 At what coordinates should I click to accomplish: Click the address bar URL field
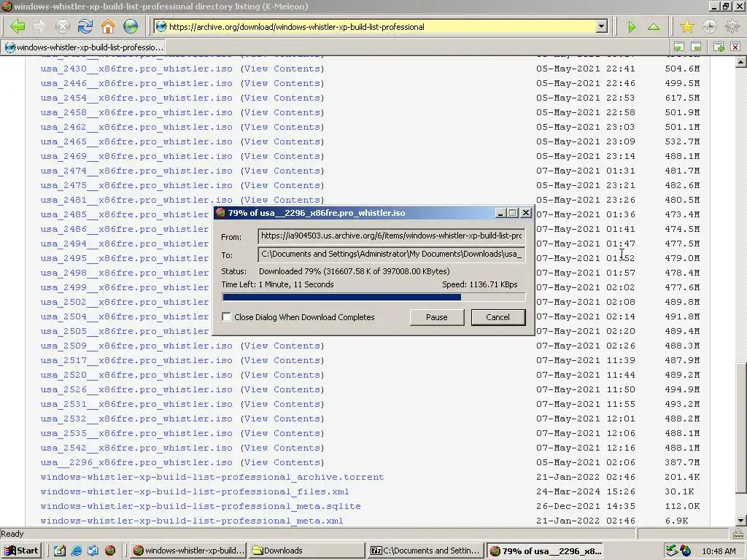[x=381, y=27]
